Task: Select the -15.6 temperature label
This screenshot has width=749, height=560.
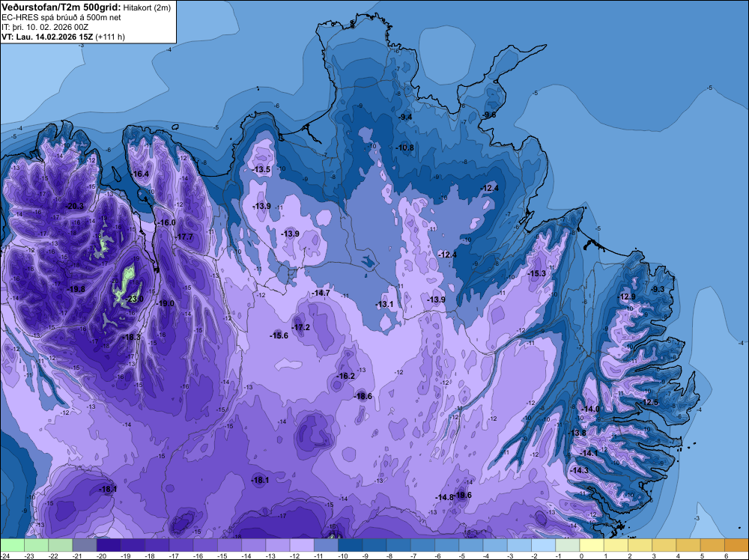Action: tap(279, 335)
